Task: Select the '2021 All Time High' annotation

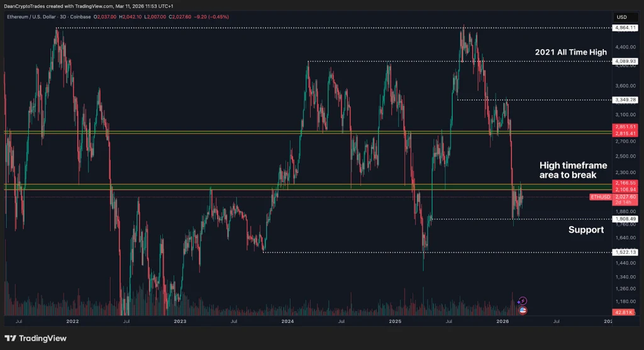Action: 570,52
